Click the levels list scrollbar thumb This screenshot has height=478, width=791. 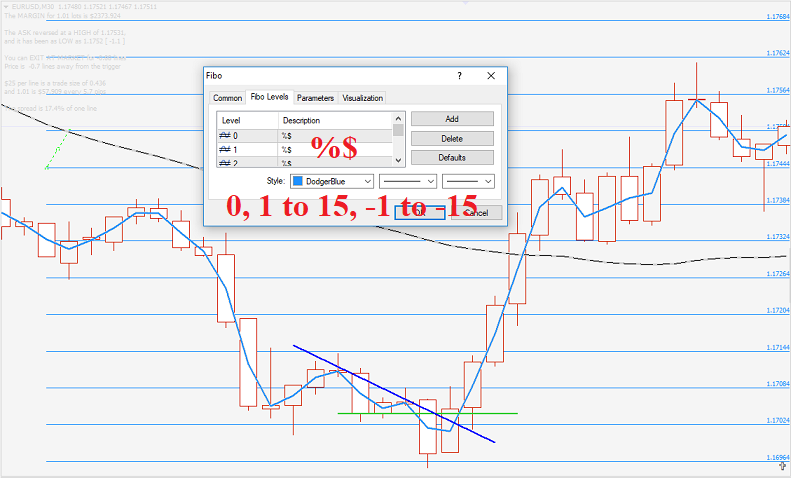click(x=398, y=130)
